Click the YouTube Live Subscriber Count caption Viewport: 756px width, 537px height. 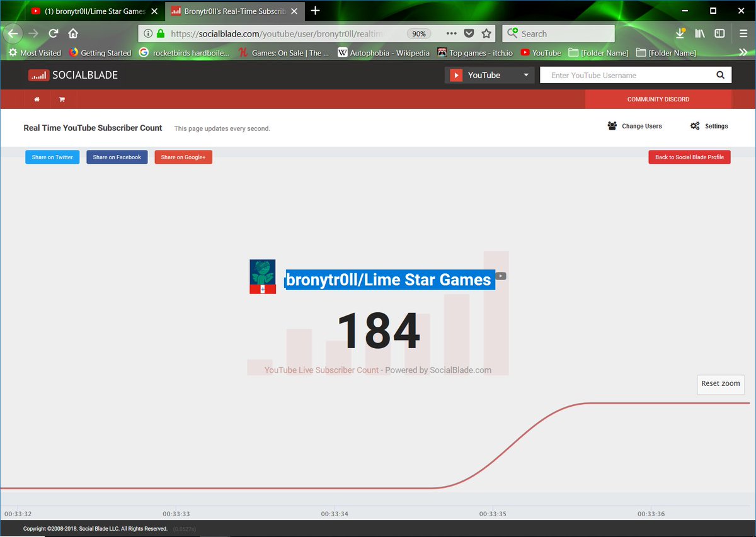pos(321,370)
